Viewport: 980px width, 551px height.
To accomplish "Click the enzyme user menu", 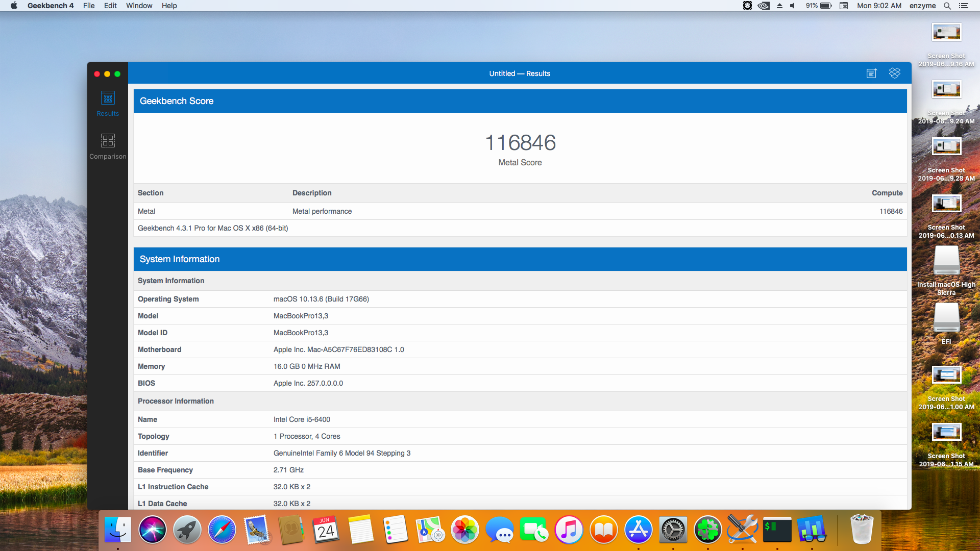I will tap(922, 6).
